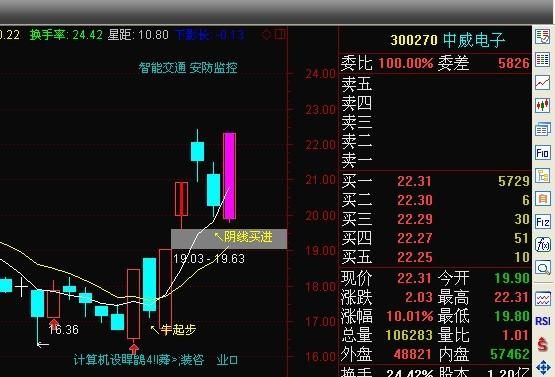555x377 pixels.
Task: Click the magnifier search icon
Action: coord(543,268)
